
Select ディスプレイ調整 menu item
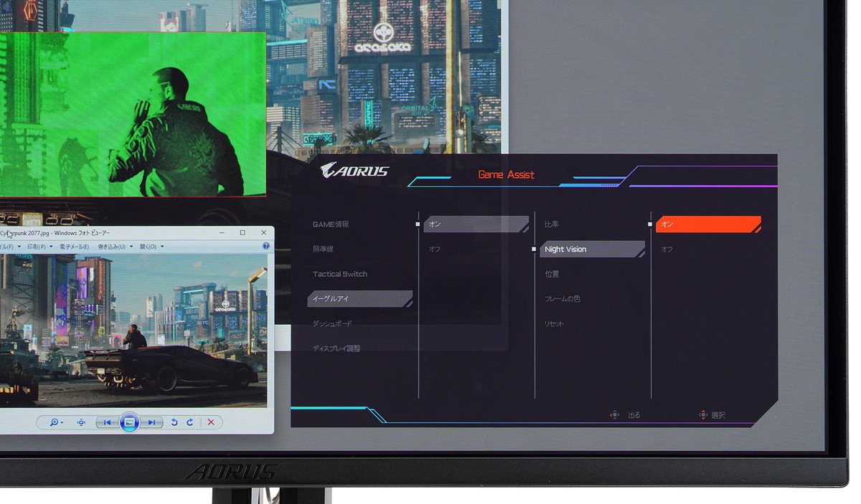pos(337,348)
